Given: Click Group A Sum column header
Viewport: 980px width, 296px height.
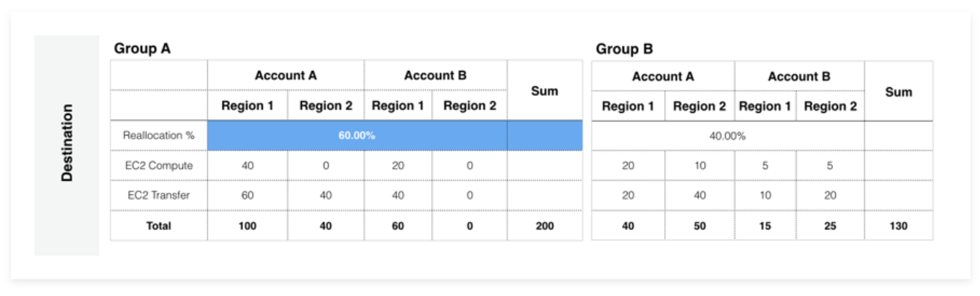Looking at the screenshot, I should [x=544, y=91].
